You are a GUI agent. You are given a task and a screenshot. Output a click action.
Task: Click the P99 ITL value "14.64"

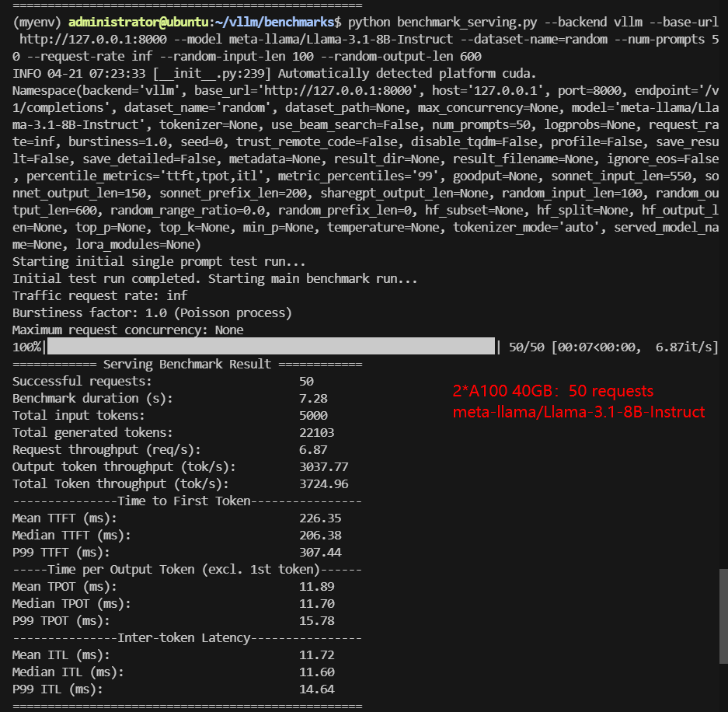pos(317,689)
